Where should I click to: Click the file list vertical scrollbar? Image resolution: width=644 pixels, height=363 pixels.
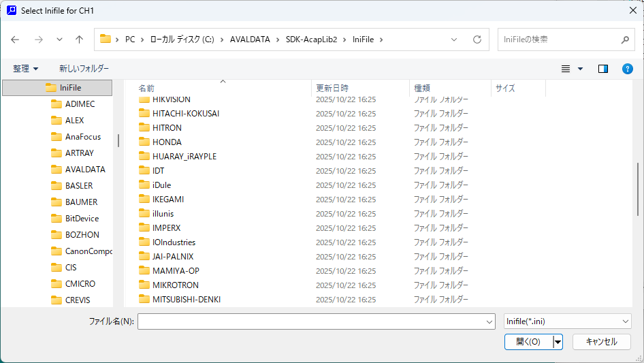point(638,191)
